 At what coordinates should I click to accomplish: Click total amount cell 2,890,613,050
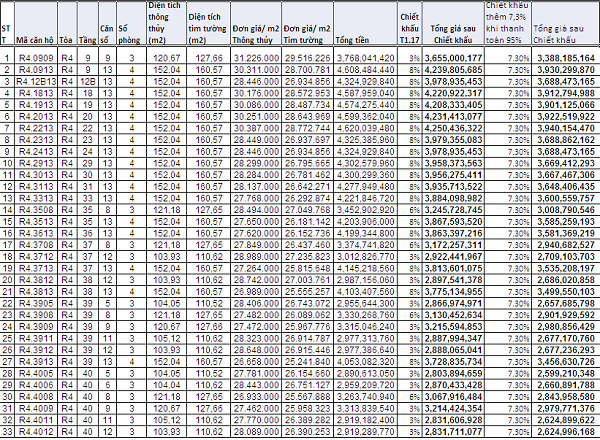tap(365, 373)
